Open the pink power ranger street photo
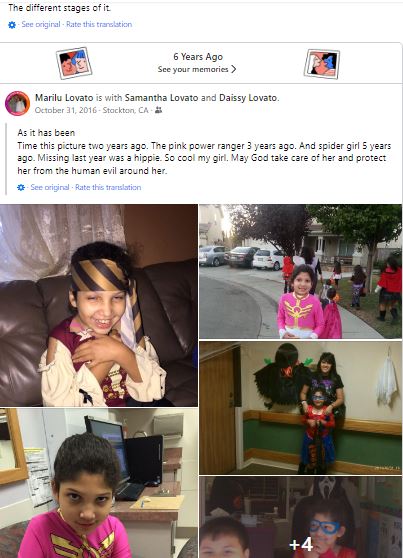The image size is (403, 558). coord(300,272)
